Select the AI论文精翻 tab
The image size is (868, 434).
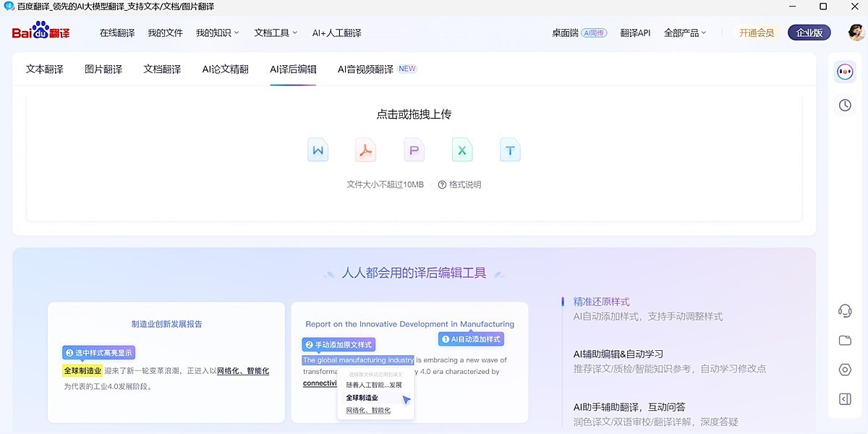pyautogui.click(x=226, y=68)
